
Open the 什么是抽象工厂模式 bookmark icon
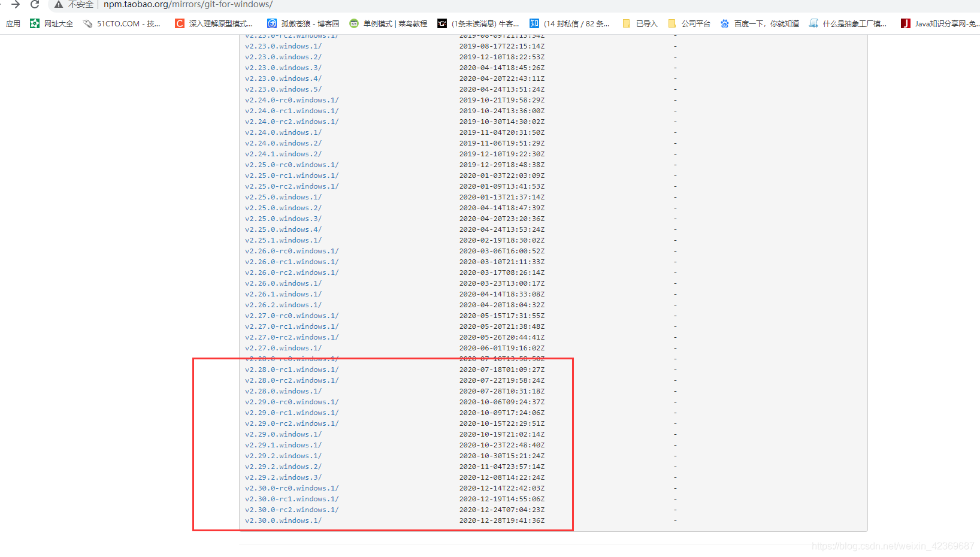tap(813, 23)
